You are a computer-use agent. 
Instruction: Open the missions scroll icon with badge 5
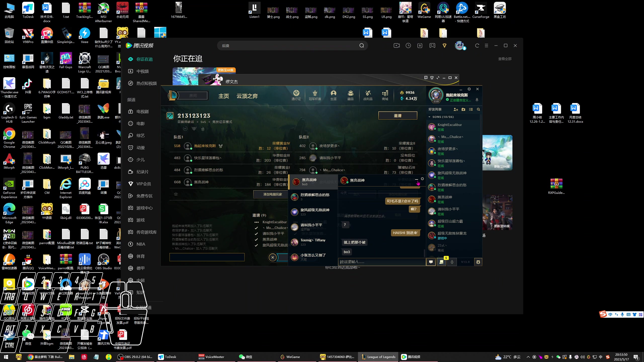(x=441, y=262)
